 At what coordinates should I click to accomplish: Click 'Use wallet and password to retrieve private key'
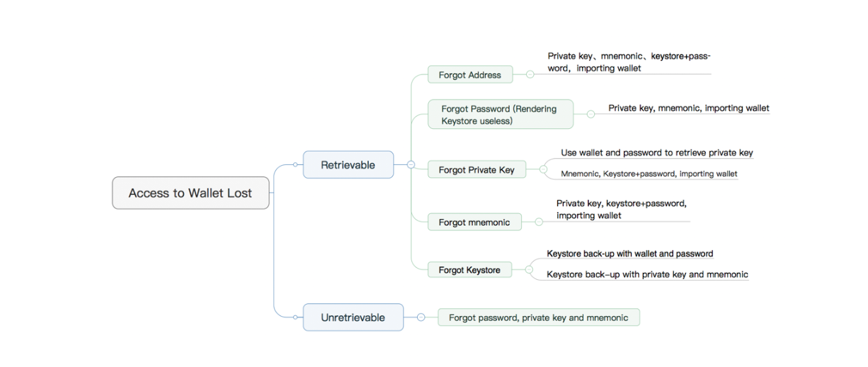[x=656, y=153]
